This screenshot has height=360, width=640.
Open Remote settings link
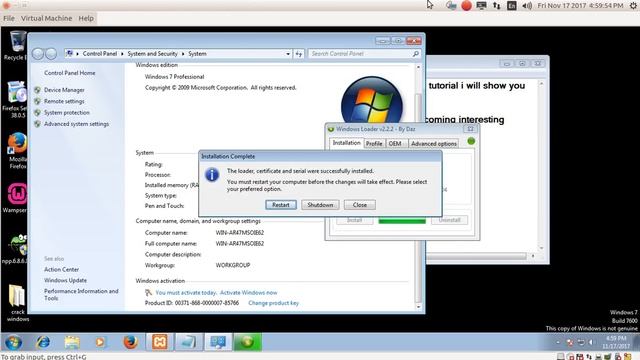click(64, 101)
